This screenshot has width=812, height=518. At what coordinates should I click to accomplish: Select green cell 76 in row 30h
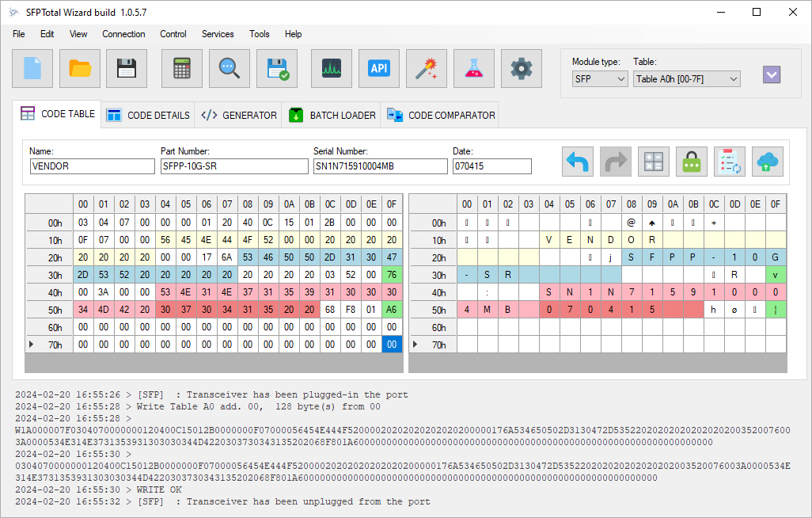[x=392, y=275]
